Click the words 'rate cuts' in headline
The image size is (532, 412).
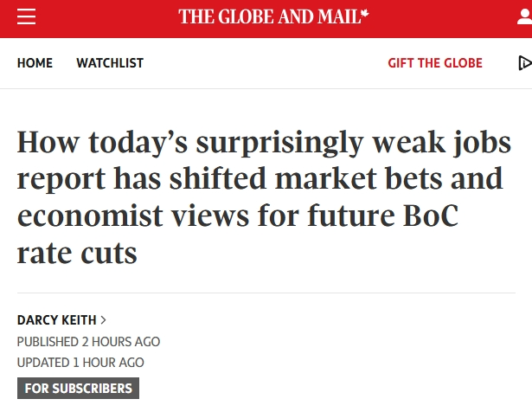pyautogui.click(x=77, y=254)
